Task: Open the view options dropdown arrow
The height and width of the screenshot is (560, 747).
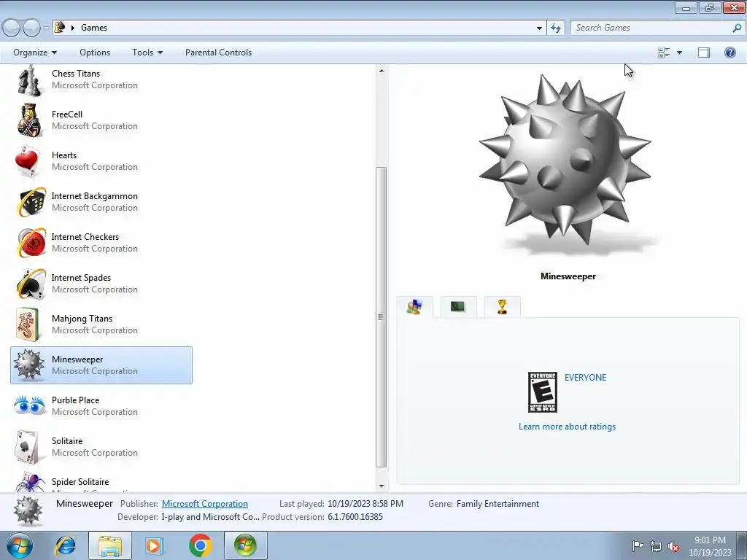Action: [679, 52]
